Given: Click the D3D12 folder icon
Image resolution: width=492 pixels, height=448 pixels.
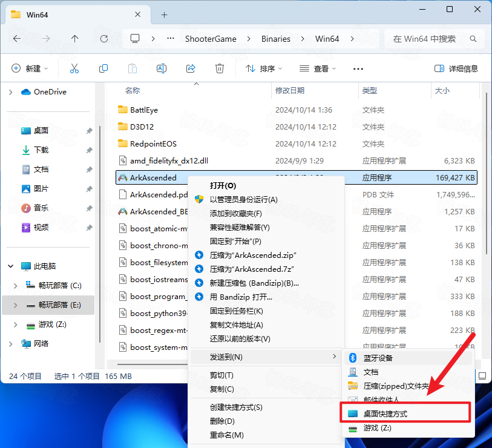Looking at the screenshot, I should (x=123, y=127).
